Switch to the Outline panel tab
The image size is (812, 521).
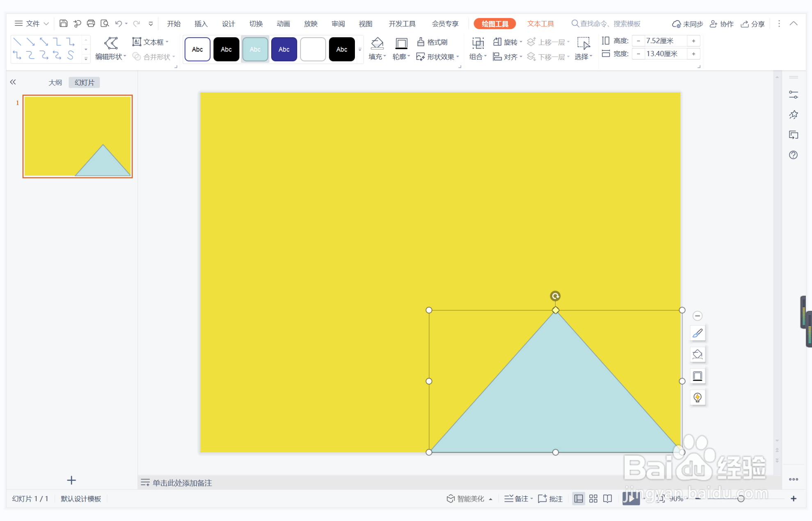coord(55,83)
